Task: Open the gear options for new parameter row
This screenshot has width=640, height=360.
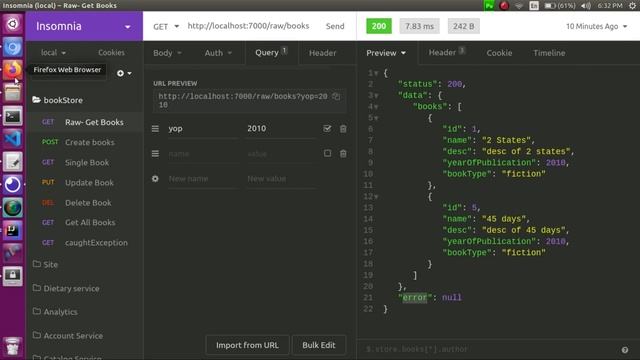Action: coord(155,179)
